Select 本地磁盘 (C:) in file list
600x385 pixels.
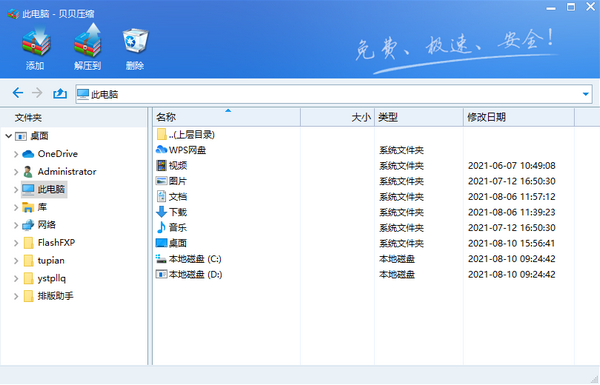195,259
